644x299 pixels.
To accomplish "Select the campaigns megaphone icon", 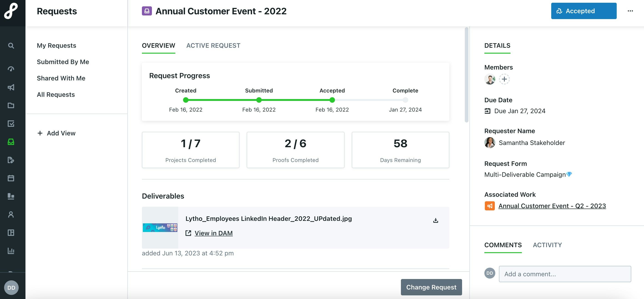I will coord(11,88).
